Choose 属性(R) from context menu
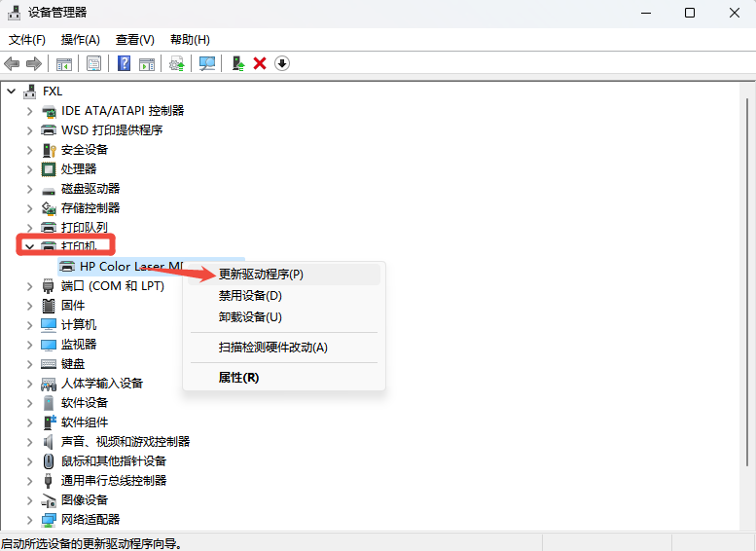 pos(283,378)
